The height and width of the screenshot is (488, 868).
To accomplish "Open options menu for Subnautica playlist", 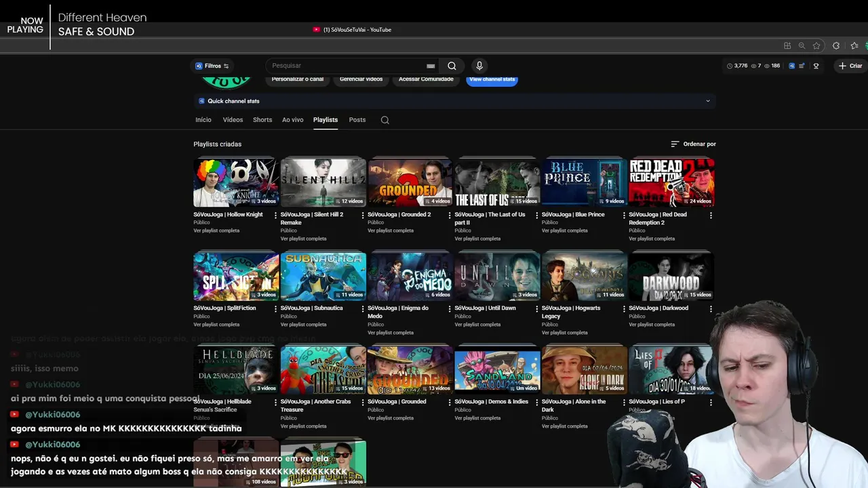I will tap(362, 308).
